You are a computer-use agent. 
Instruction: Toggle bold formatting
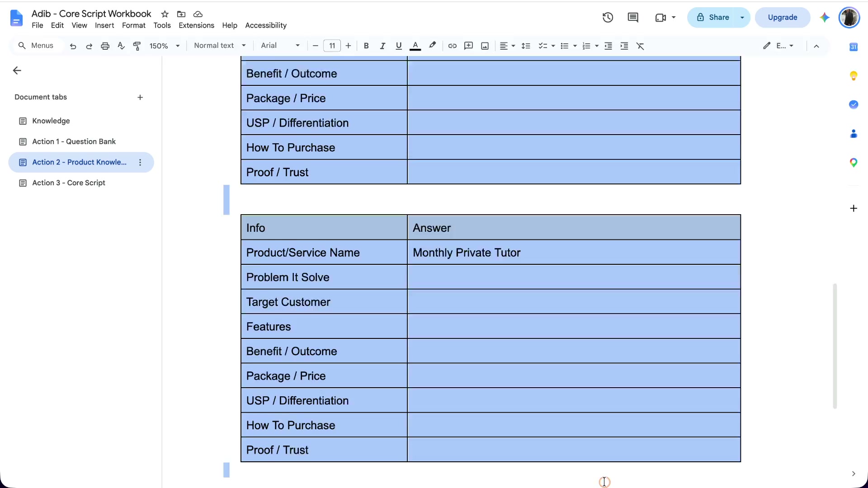pyautogui.click(x=366, y=46)
